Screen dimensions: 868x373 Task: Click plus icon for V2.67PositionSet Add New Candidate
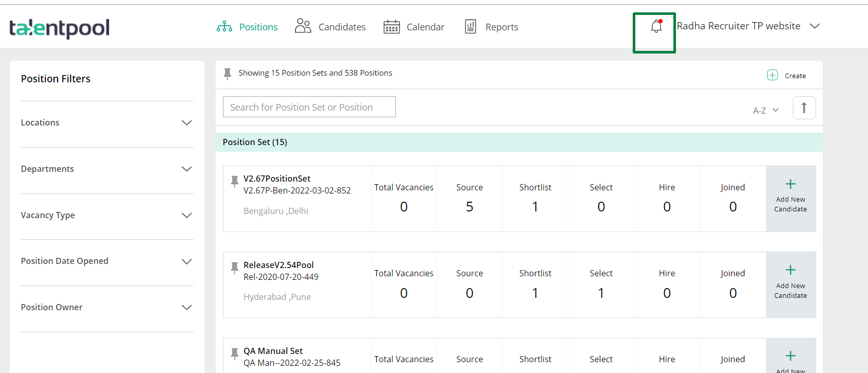coord(791,184)
